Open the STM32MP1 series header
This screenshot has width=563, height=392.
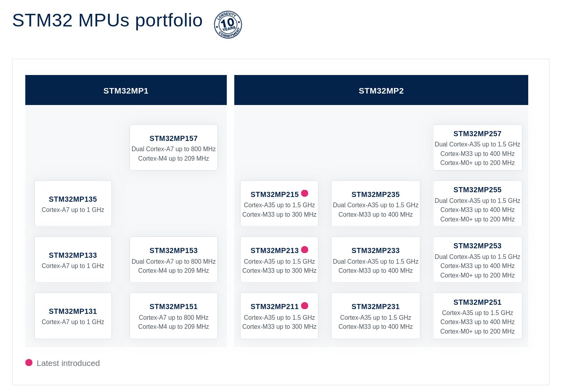pos(126,90)
